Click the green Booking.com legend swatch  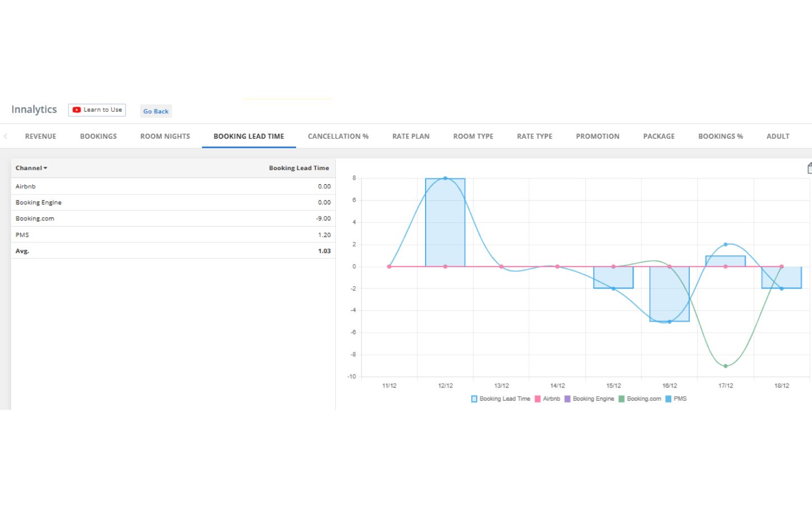[621, 399]
